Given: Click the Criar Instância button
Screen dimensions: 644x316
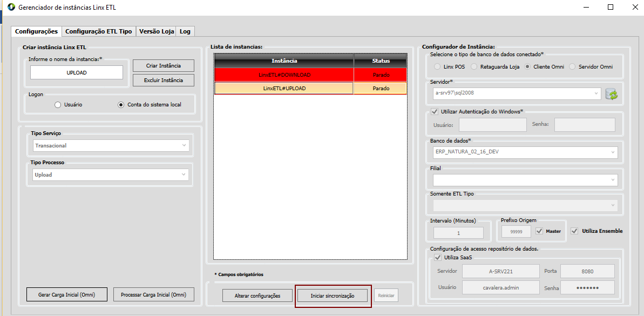Looking at the screenshot, I should coord(164,66).
